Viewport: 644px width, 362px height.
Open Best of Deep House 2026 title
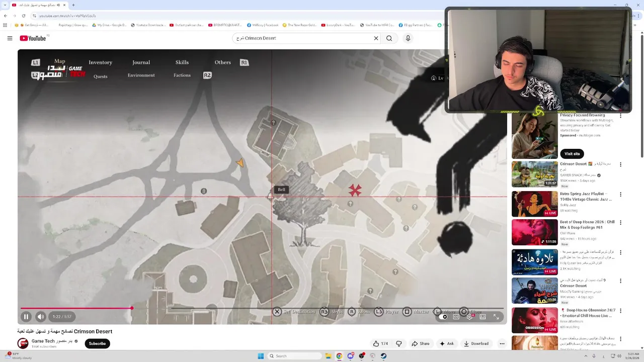point(588,224)
